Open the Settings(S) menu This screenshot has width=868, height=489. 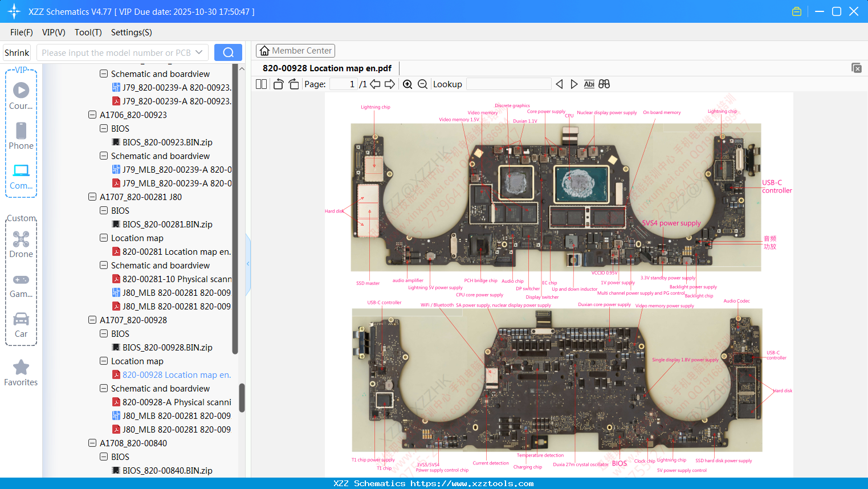click(132, 32)
